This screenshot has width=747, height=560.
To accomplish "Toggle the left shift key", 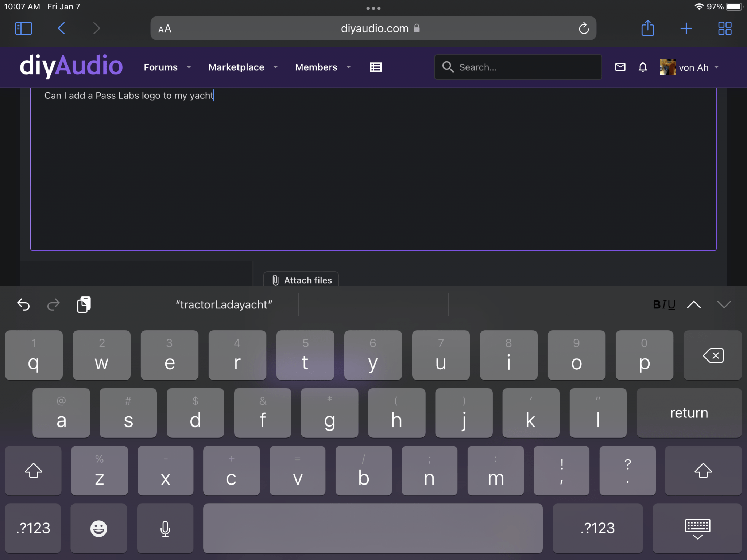I will tap(33, 470).
